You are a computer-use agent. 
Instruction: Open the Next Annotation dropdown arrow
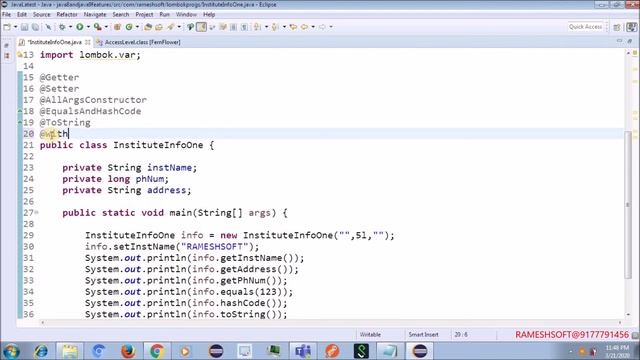266,27
